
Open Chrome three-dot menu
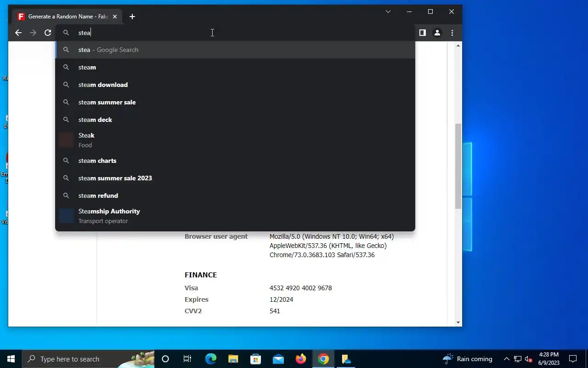[x=452, y=33]
